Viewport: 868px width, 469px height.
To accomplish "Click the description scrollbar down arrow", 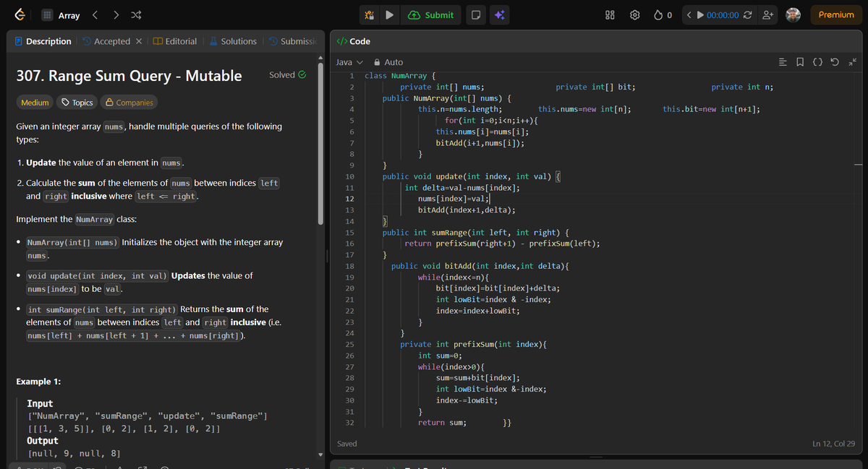I will pyautogui.click(x=321, y=454).
